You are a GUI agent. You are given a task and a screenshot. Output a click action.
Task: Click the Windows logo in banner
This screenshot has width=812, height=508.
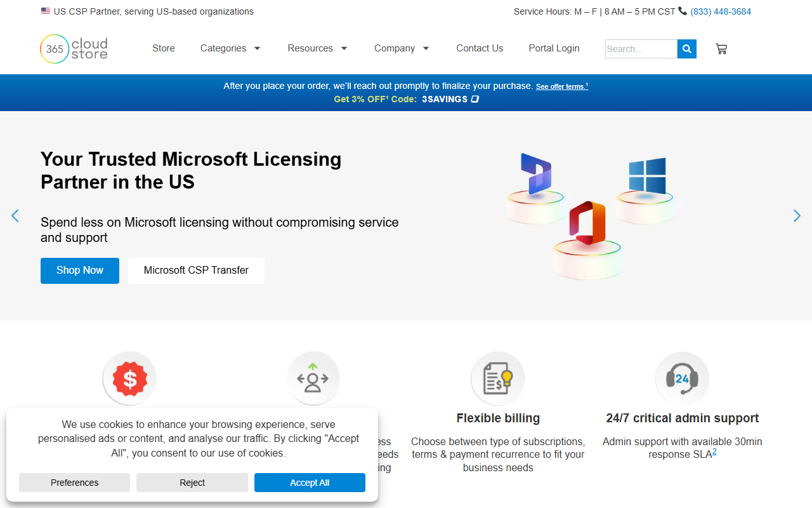pyautogui.click(x=647, y=175)
